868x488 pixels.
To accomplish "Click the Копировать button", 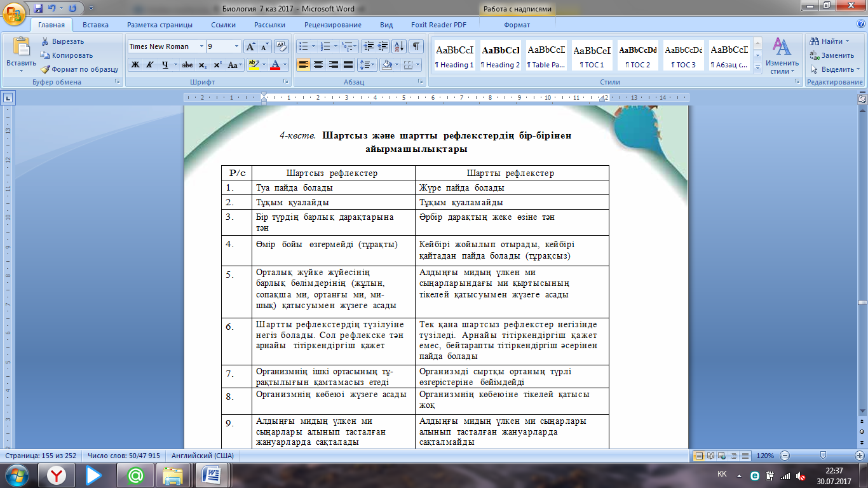I will 67,55.
